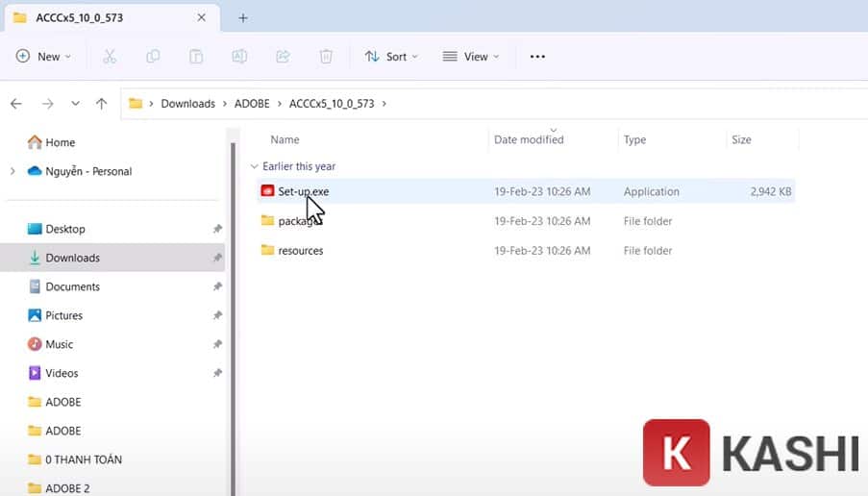Open Nguyễn - Personal in navigation pane
The image size is (868, 496).
point(88,171)
